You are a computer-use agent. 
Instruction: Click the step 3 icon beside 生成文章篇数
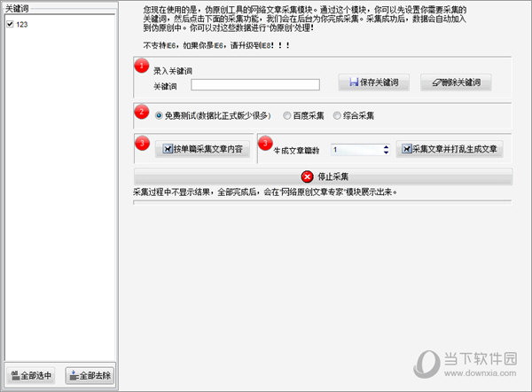click(x=265, y=143)
